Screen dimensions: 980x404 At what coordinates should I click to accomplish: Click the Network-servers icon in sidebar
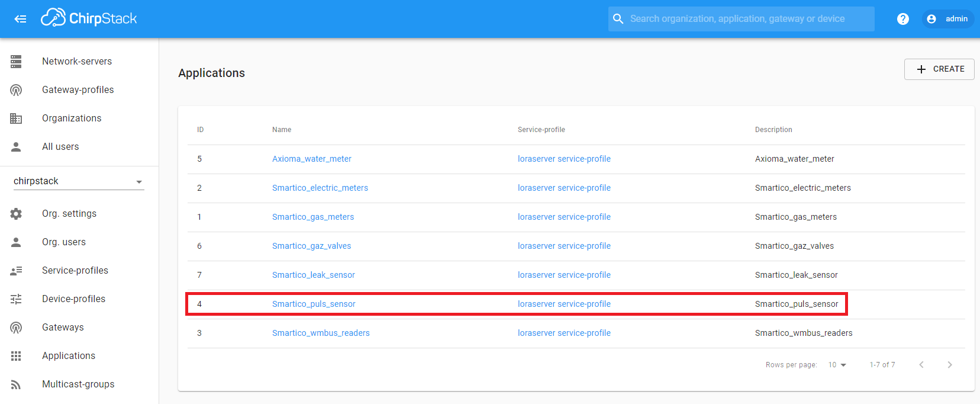click(16, 61)
